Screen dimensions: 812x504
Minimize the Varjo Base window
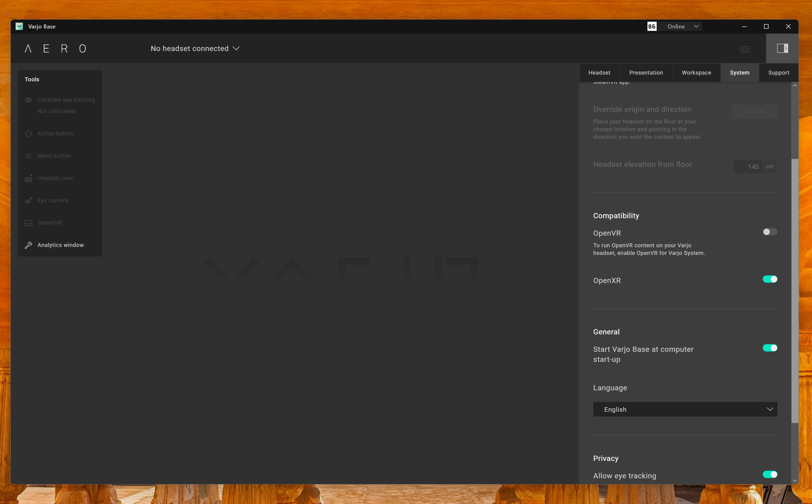coord(744,26)
